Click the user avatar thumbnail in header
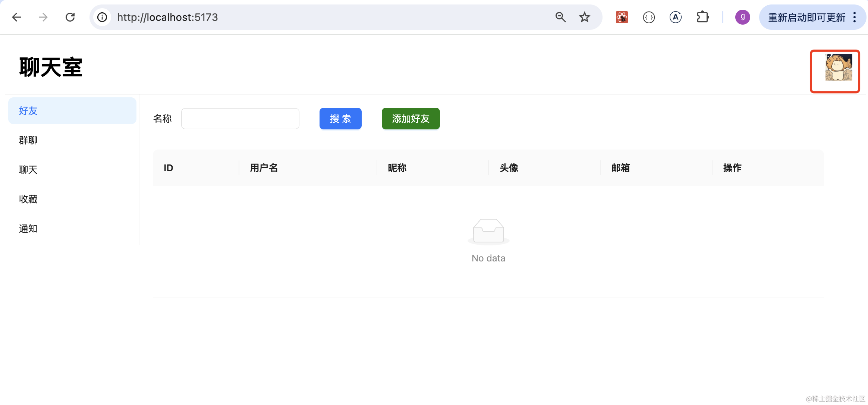868x405 pixels. (839, 67)
